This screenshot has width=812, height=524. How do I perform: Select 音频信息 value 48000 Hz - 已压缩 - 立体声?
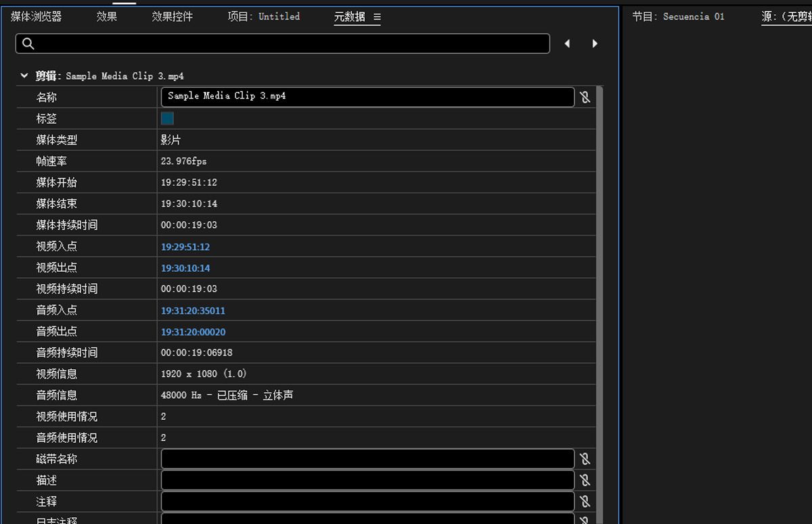(227, 395)
